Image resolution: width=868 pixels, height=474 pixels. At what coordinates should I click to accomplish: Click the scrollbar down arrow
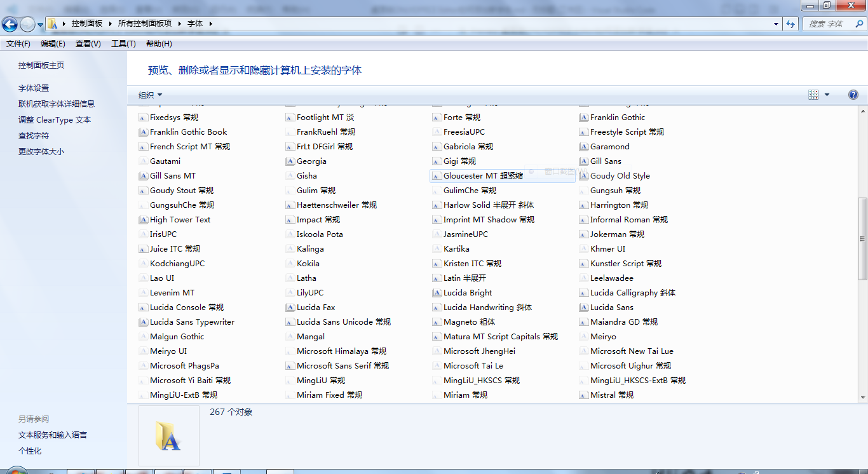(862, 397)
